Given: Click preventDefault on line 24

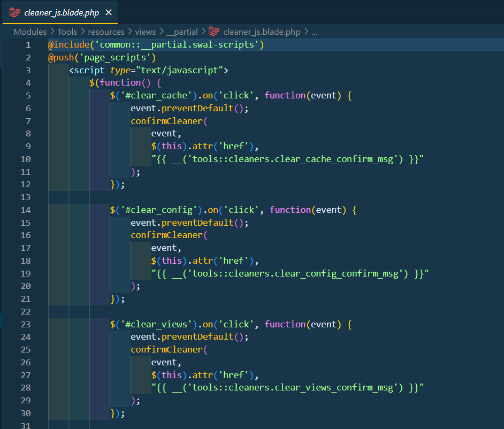Looking at the screenshot, I should click(197, 337).
